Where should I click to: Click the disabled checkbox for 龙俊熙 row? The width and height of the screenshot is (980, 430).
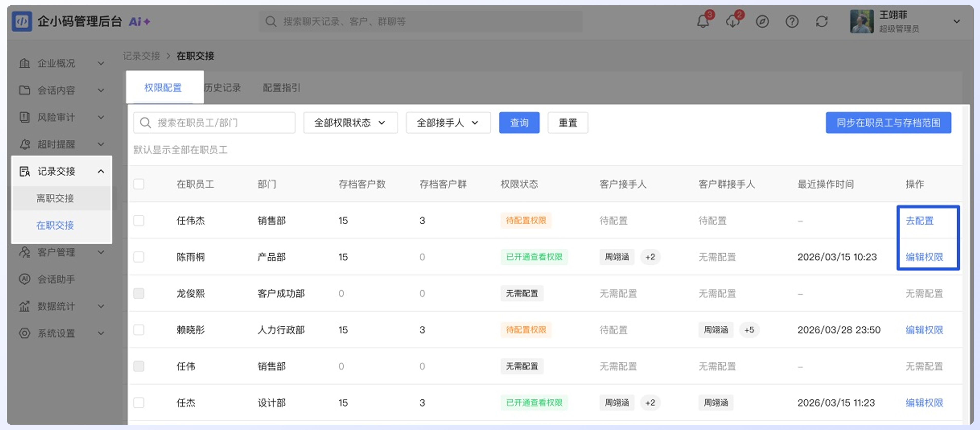click(139, 293)
